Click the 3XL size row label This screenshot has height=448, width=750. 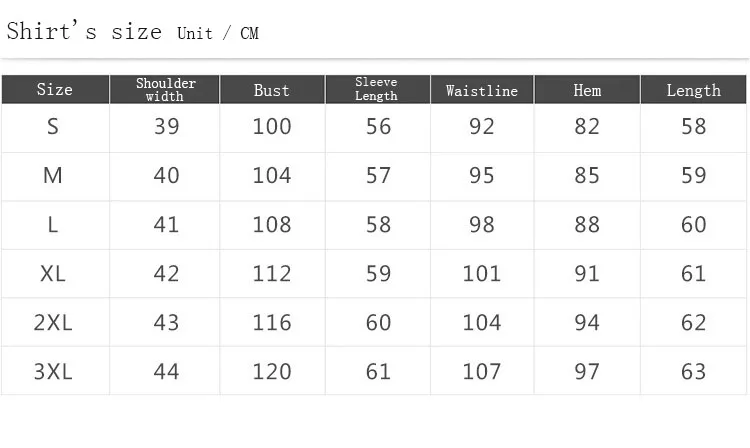[53, 372]
